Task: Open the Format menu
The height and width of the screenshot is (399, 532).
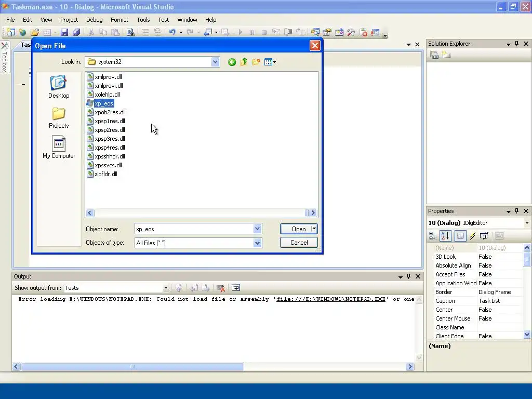Action: (x=119, y=20)
